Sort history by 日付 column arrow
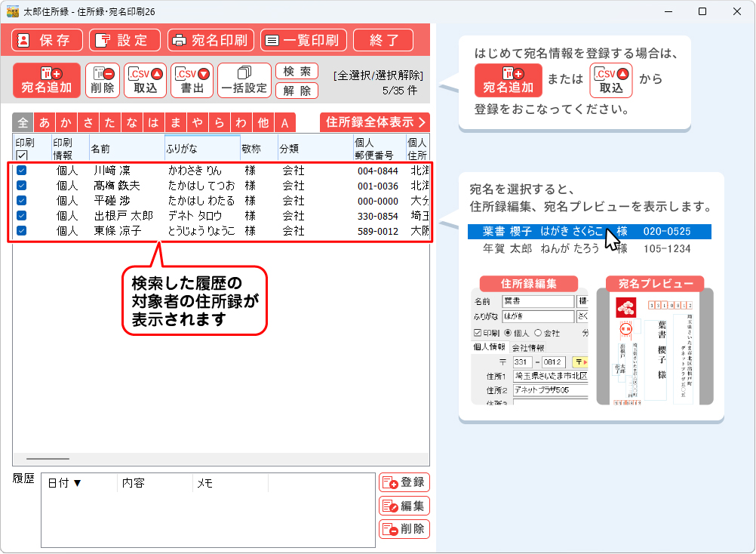 tap(77, 483)
